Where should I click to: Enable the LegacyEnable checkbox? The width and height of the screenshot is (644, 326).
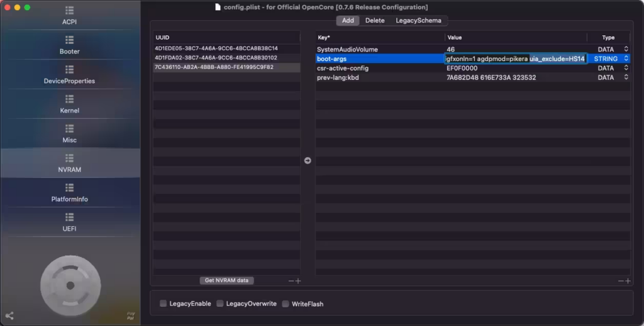pyautogui.click(x=164, y=304)
